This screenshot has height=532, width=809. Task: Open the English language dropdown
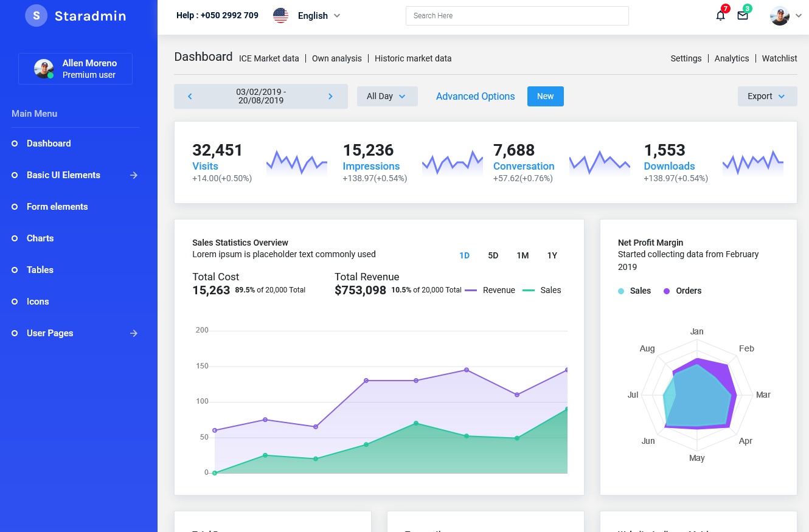pyautogui.click(x=319, y=16)
